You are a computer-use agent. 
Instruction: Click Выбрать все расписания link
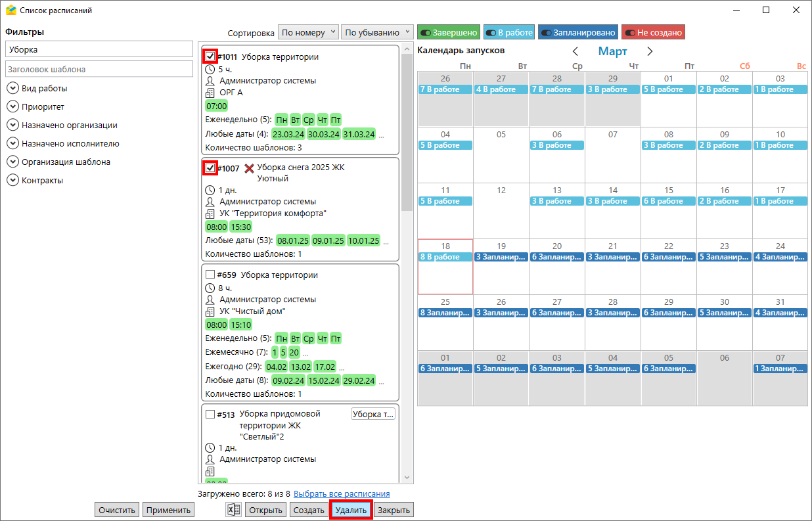point(342,494)
